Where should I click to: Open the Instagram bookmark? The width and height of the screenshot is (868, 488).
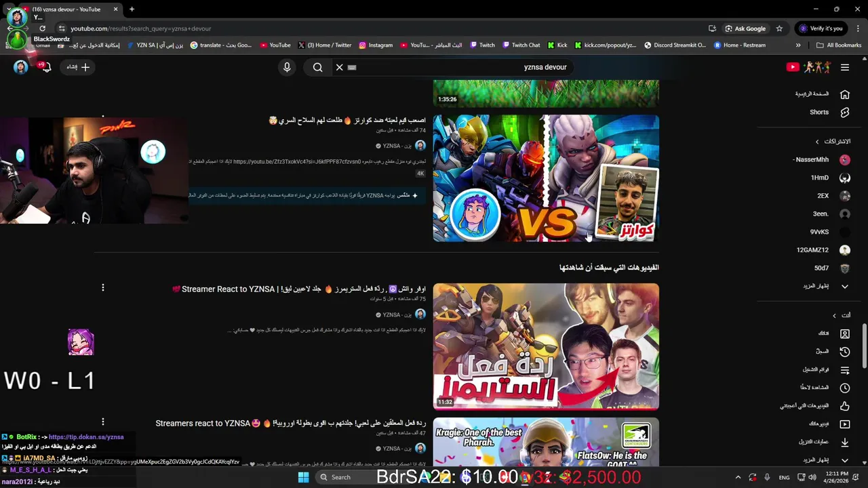pos(376,45)
